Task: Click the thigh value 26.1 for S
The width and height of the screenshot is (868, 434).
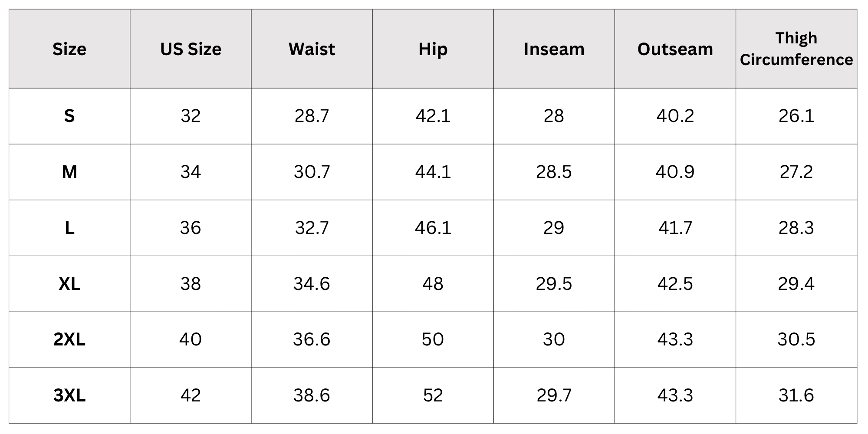Action: point(796,116)
